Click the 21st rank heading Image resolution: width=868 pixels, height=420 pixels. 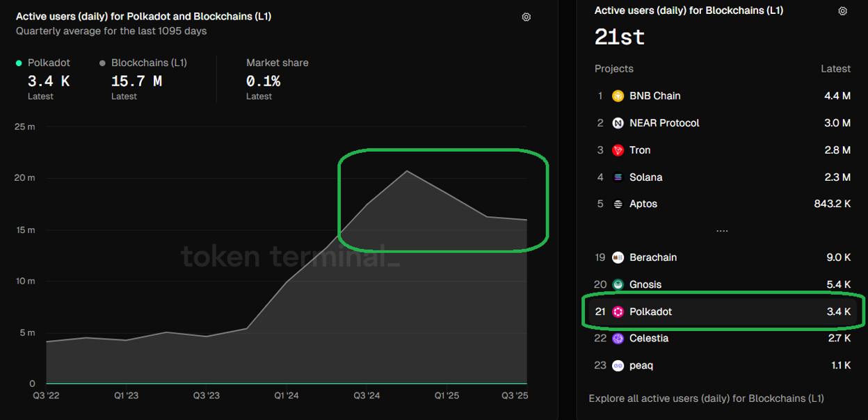click(x=620, y=37)
